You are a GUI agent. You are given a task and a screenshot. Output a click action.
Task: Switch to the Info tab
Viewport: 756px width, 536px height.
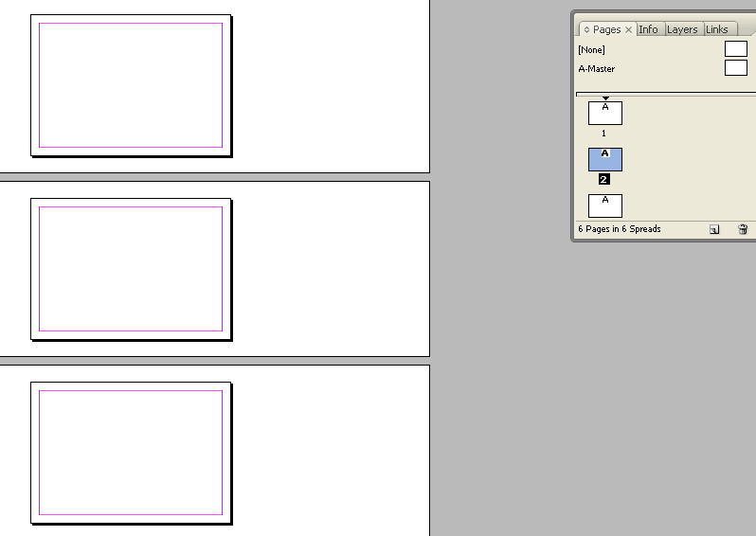pos(648,29)
